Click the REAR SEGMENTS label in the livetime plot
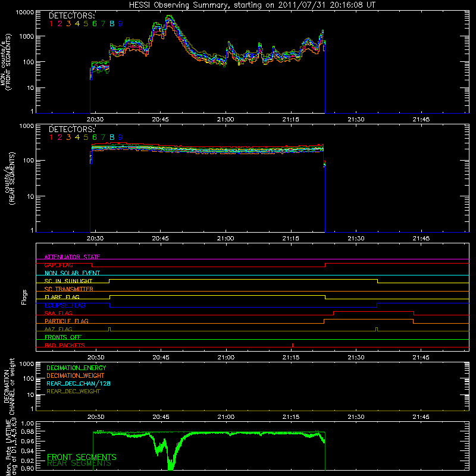The height and width of the screenshot is (476, 476). [79, 464]
